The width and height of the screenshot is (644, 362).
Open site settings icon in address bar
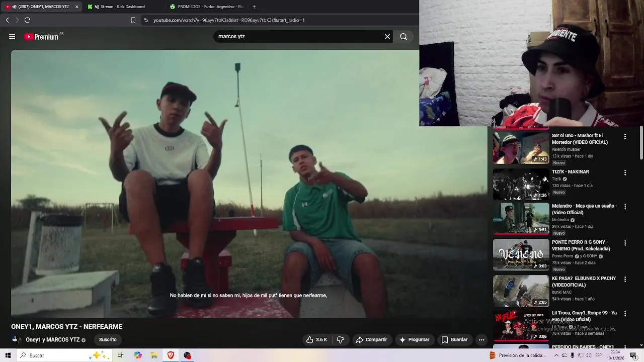146,20
